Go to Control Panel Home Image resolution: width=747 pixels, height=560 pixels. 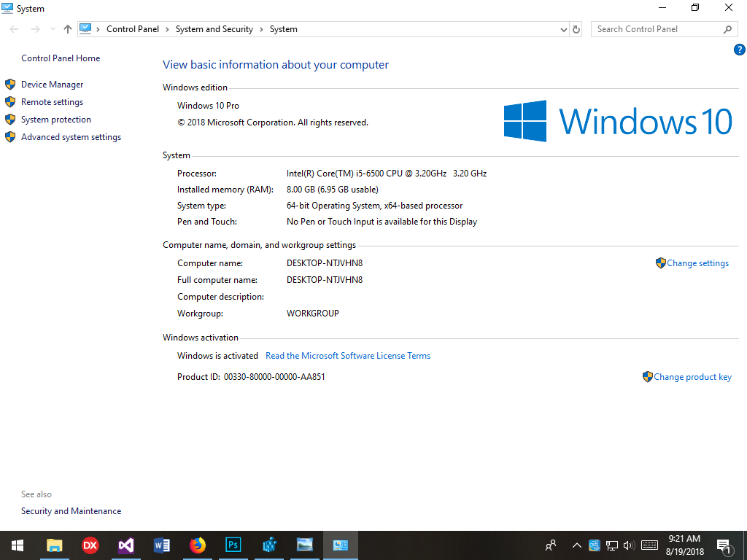pos(61,58)
